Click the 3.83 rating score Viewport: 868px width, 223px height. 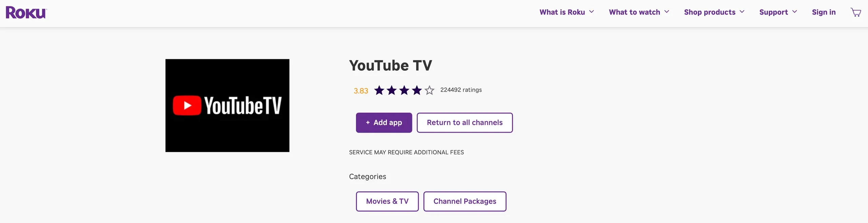(360, 90)
